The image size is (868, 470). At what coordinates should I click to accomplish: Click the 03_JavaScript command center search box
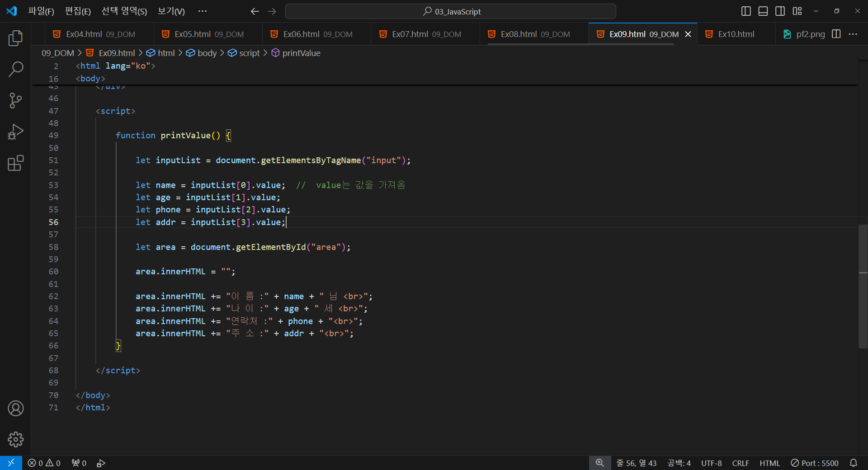pyautogui.click(x=450, y=11)
